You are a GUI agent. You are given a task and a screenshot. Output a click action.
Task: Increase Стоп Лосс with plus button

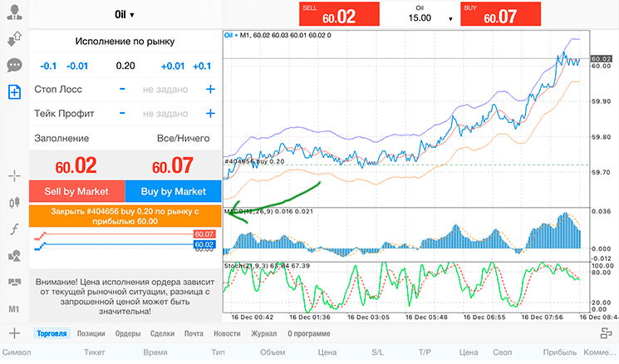coord(210,89)
